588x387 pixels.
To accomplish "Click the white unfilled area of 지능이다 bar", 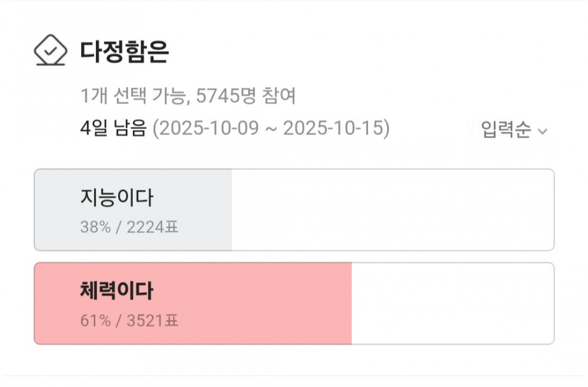I will [x=393, y=210].
